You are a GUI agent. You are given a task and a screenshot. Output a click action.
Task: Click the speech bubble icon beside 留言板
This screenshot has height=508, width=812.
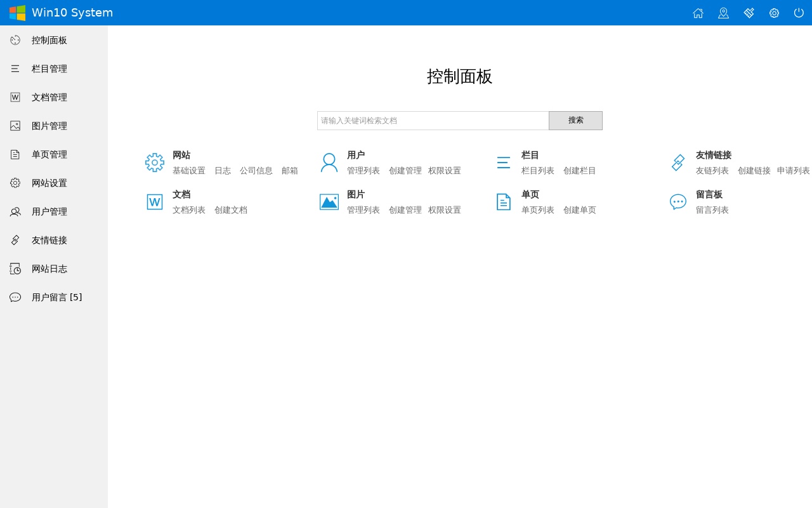pyautogui.click(x=678, y=202)
